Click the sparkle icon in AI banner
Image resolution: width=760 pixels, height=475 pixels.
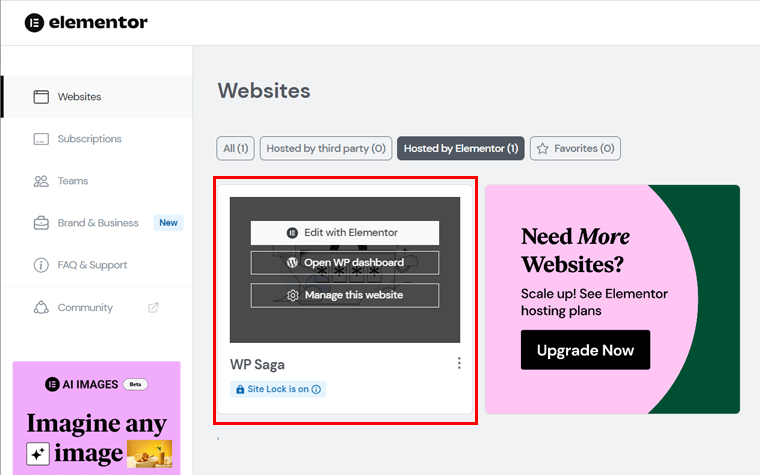(38, 454)
